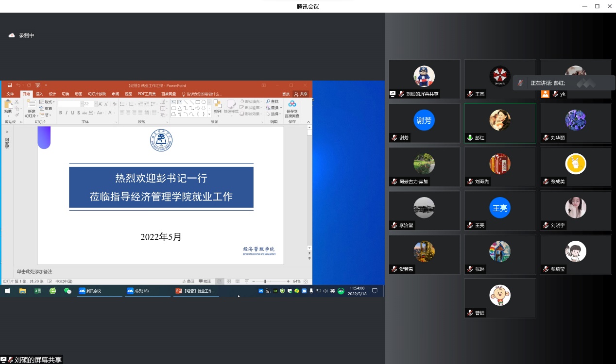616x364 pixels.
Task: Open the Shape Fill (形状填充) dropdown
Action: [252, 101]
